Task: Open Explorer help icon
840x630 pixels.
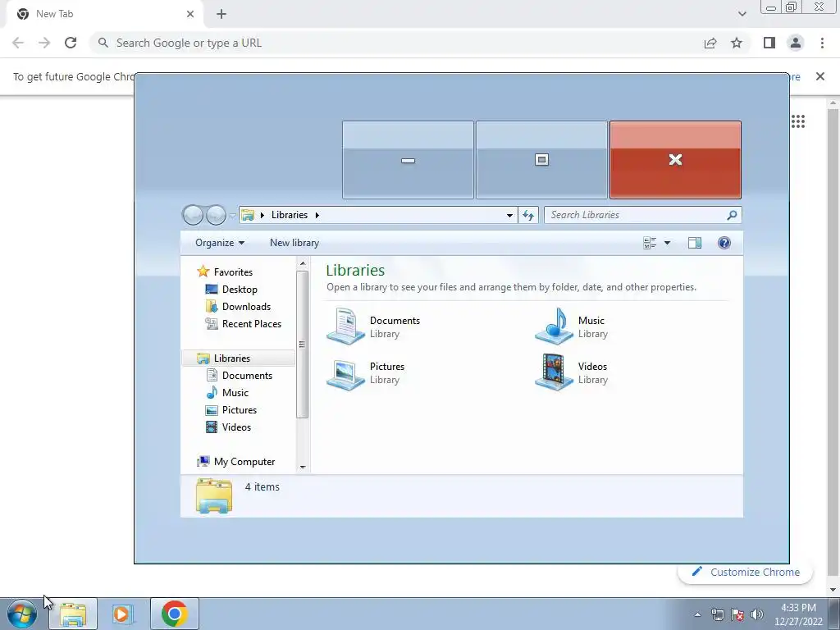Action: coord(724,243)
